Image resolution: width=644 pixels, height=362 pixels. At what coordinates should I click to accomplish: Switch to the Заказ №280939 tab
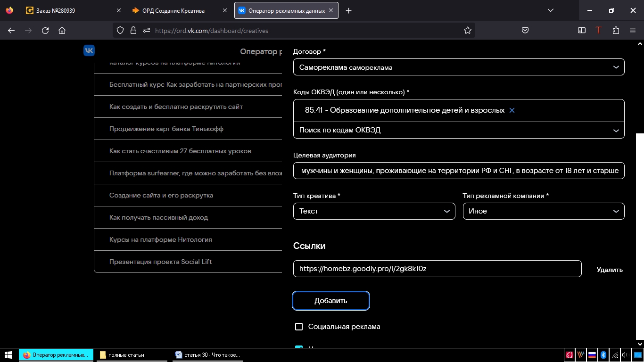(x=74, y=10)
